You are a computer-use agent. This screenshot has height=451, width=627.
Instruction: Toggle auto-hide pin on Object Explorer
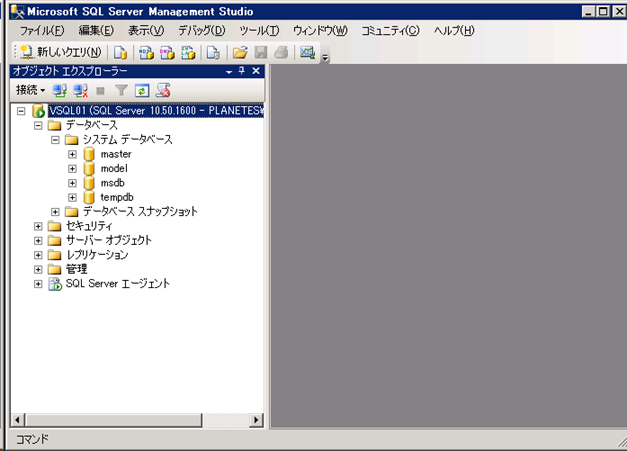coord(242,71)
